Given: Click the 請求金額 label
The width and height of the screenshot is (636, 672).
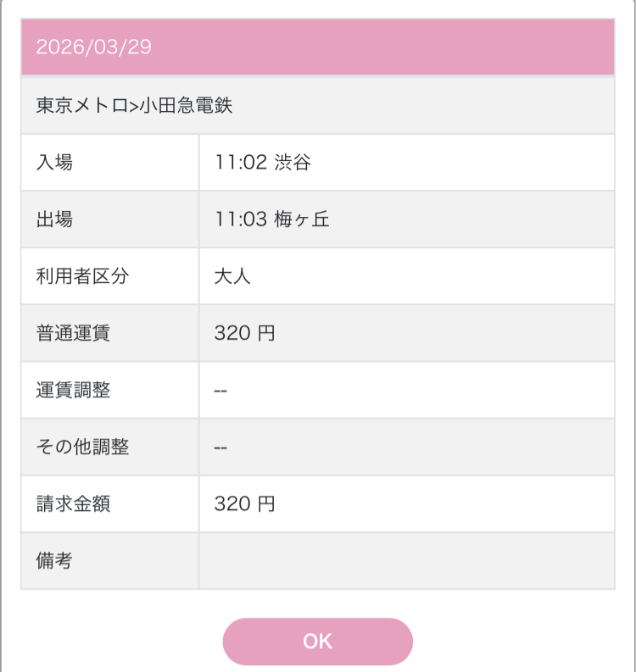Looking at the screenshot, I should [x=73, y=504].
